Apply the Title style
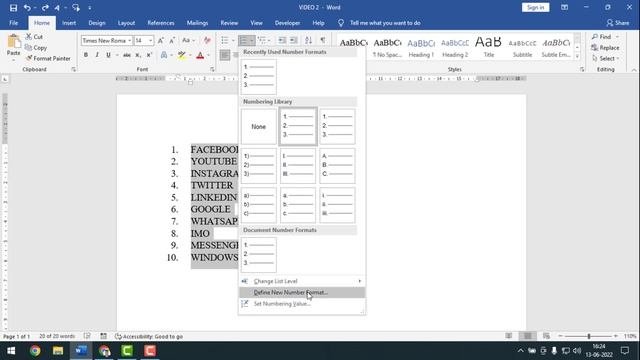 point(489,47)
